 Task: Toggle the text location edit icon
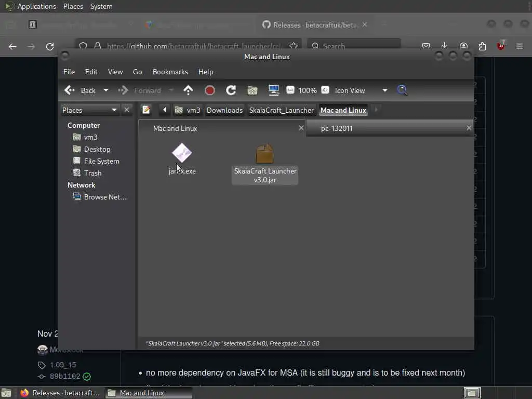(x=146, y=110)
